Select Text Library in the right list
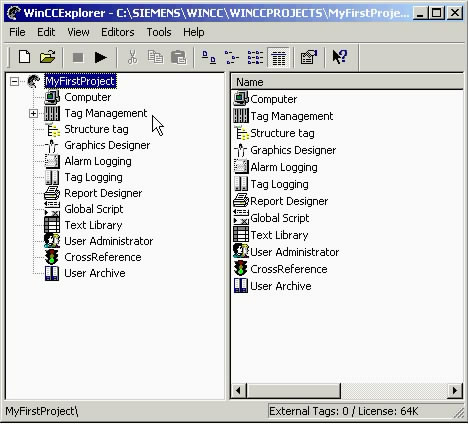The height and width of the screenshot is (424, 468). coord(279,235)
